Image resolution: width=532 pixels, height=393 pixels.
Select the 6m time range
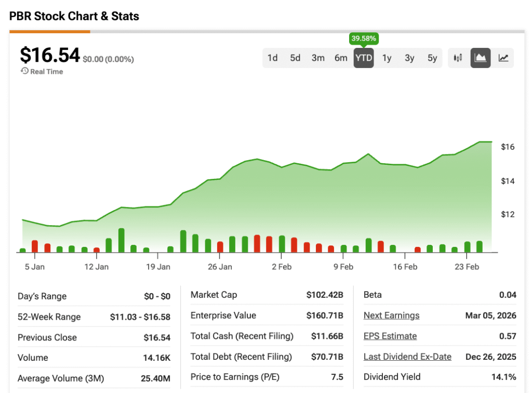(341, 58)
